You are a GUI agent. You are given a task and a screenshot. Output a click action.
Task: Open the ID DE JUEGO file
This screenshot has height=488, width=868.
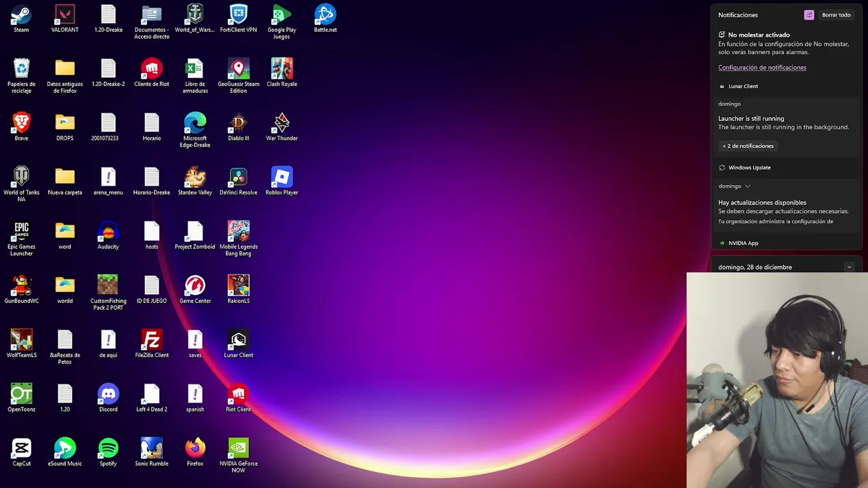[151, 290]
